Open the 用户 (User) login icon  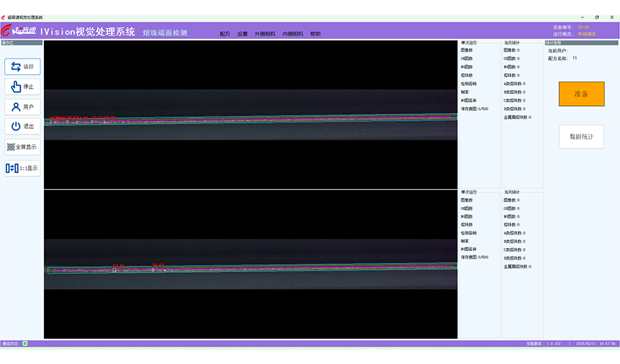[x=16, y=107]
